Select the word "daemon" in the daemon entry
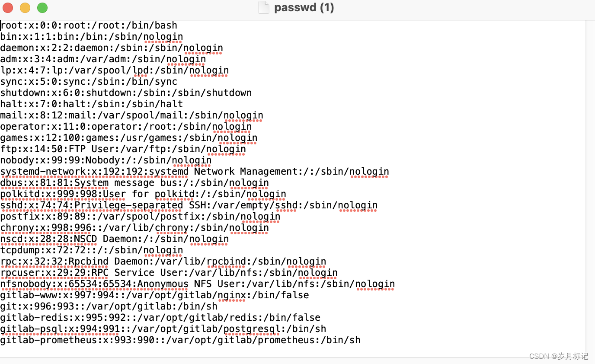This screenshot has width=595, height=364. pyautogui.click(x=16, y=48)
